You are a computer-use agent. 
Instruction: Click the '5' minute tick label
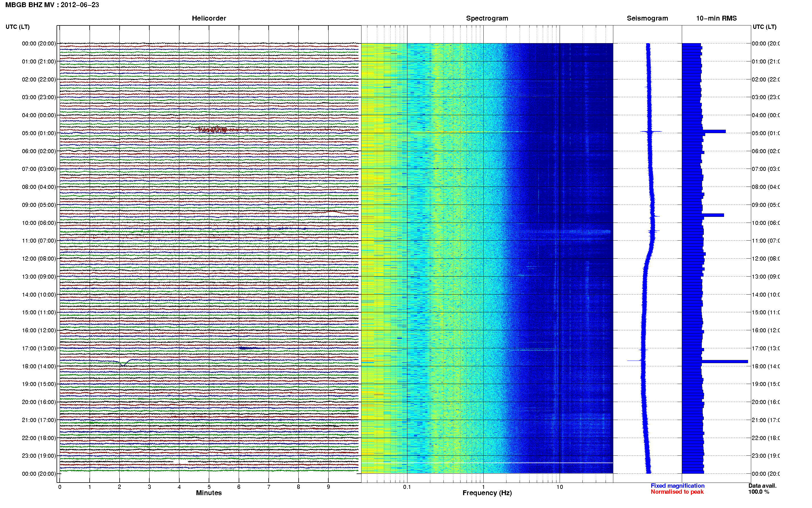pyautogui.click(x=209, y=487)
